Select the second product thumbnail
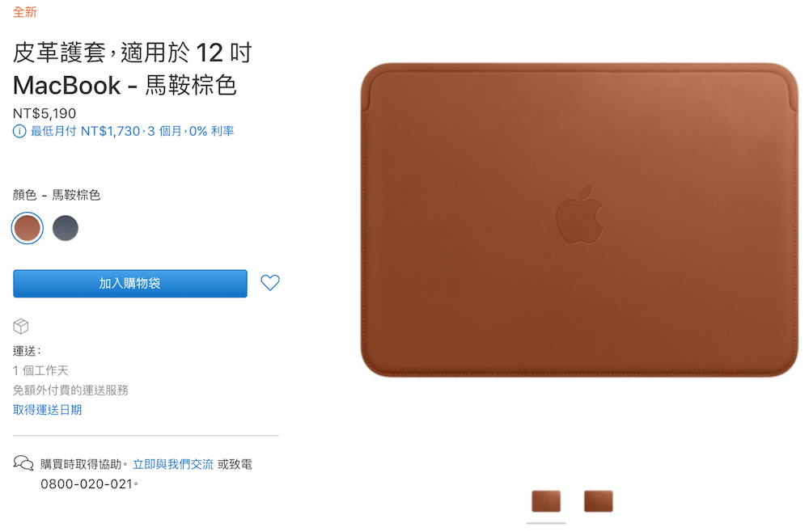This screenshot has width=809, height=532. coord(599,501)
